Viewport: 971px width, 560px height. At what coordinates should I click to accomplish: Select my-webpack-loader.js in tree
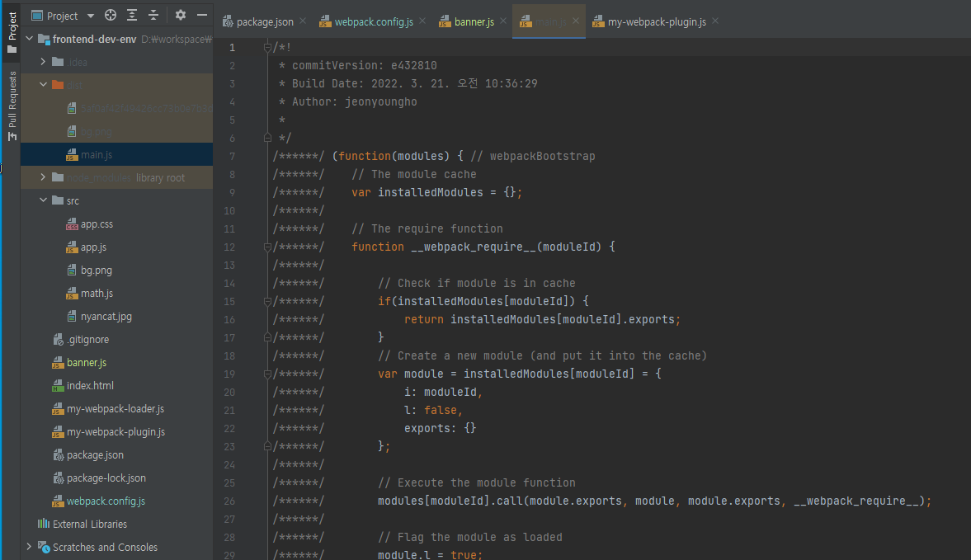tap(117, 409)
